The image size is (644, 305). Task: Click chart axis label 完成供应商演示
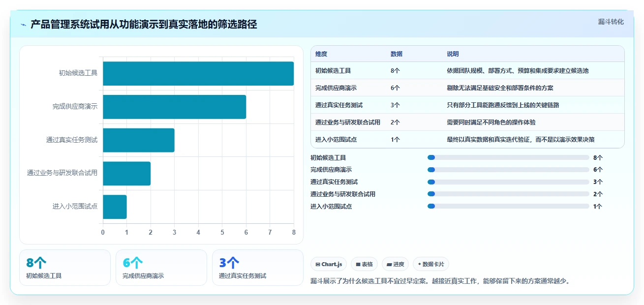tap(75, 107)
